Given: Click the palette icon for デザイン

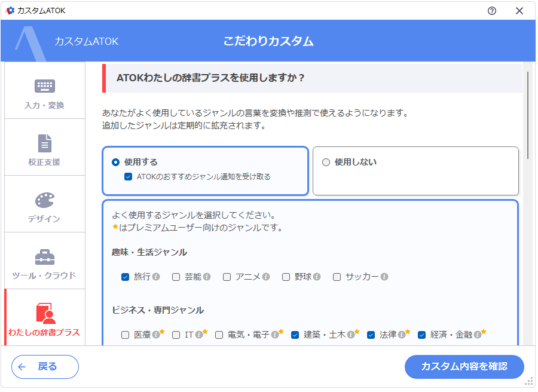Looking at the screenshot, I should point(45,200).
